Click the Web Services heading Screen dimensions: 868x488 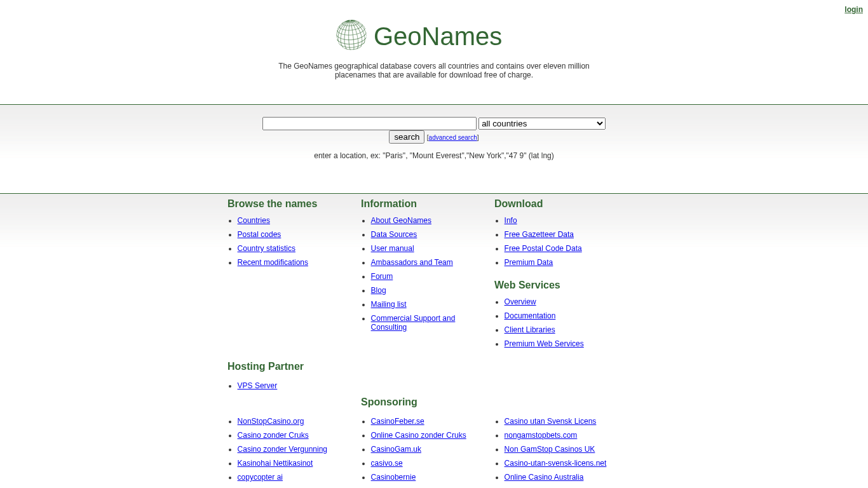point(527,285)
